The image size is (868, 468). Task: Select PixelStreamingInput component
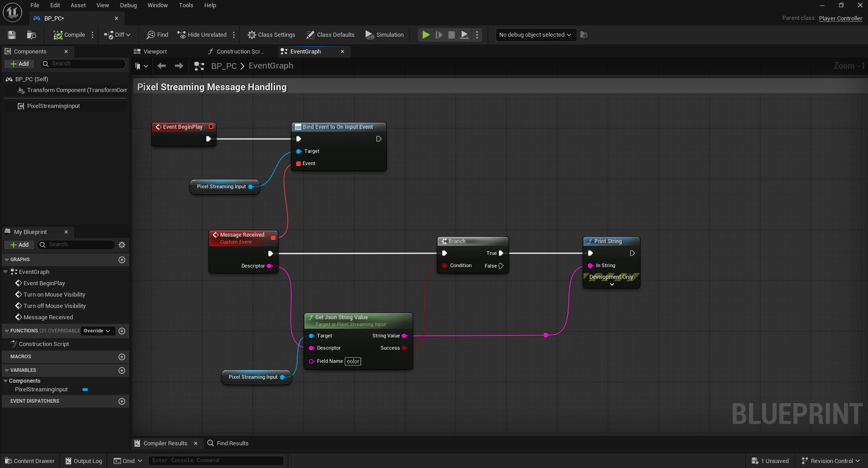(x=53, y=106)
